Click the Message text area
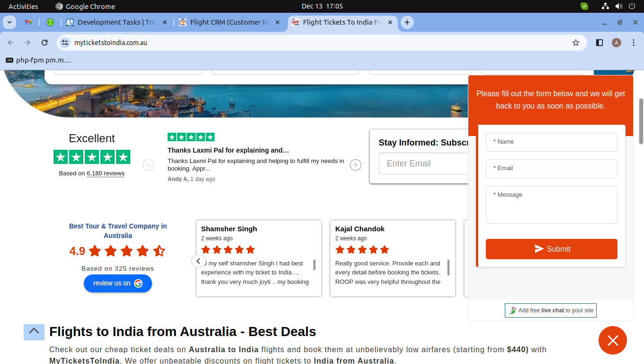Image resolution: width=644 pixels, height=364 pixels. point(552,205)
